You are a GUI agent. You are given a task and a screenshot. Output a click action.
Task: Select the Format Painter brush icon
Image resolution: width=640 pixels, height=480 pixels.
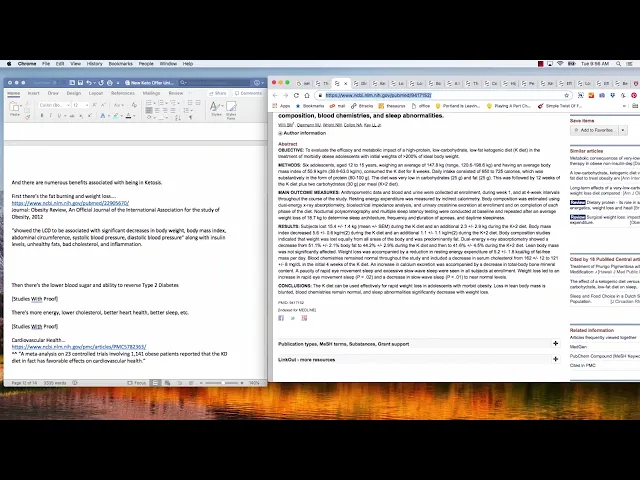pyautogui.click(x=27, y=118)
